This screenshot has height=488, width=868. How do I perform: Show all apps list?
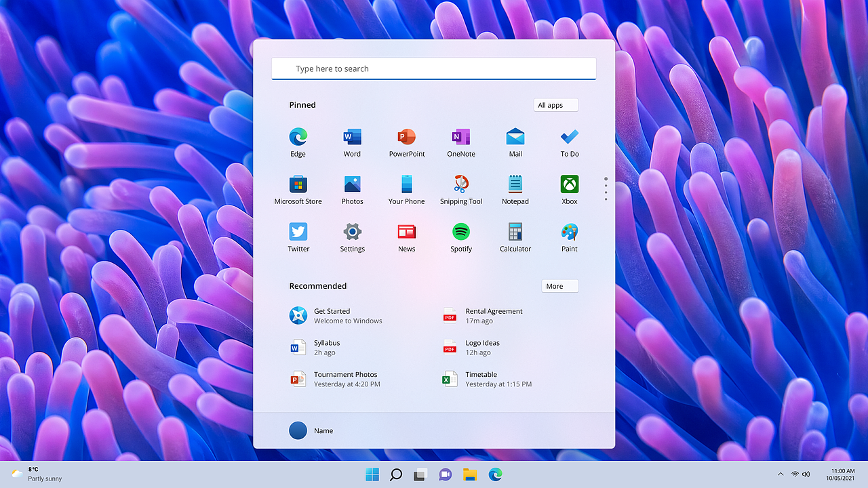[x=556, y=105]
